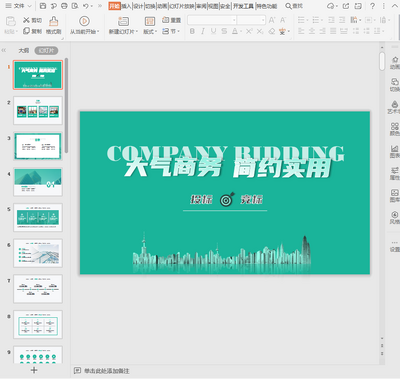Screen dimensions: 400x379
Task: Open Properties (属性) icon in right sidebar
Action: coord(395,173)
